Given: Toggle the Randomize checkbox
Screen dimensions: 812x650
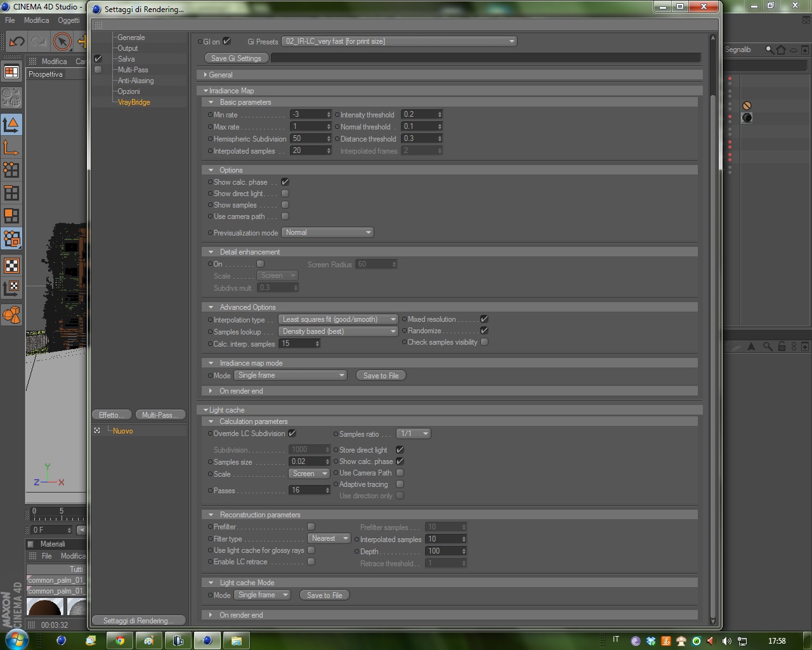Looking at the screenshot, I should [484, 331].
